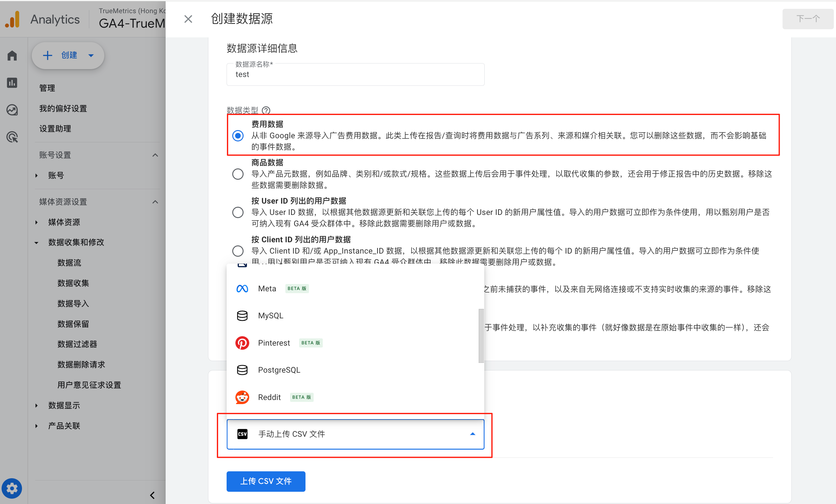Click the 数据源名称 input field
Image resolution: width=836 pixels, height=504 pixels.
[x=355, y=74]
